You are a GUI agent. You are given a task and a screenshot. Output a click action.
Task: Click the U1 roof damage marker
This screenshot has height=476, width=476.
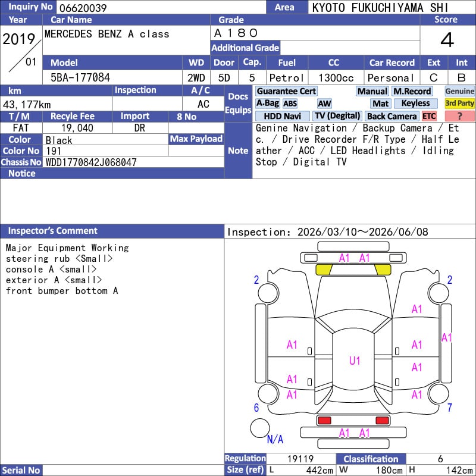[x=355, y=361]
